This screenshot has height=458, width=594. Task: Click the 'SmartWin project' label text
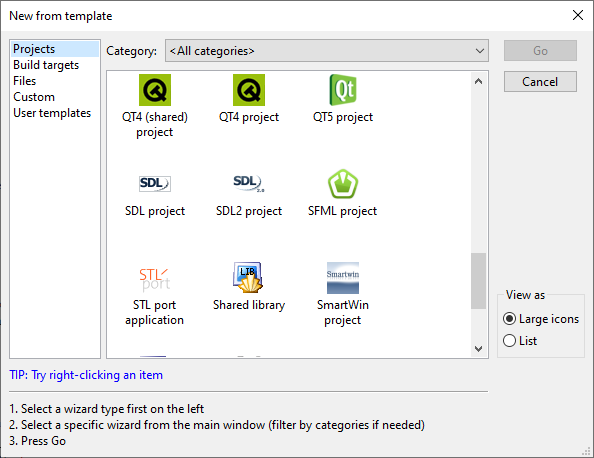(343, 313)
